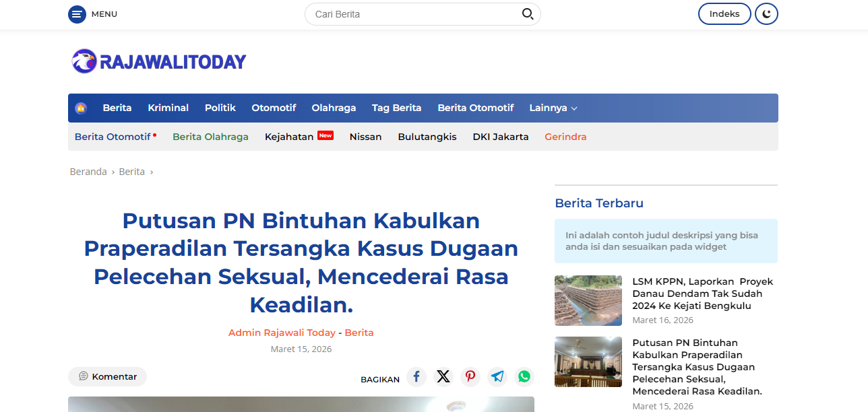
Task: Follow the Gerindra link
Action: coord(565,137)
